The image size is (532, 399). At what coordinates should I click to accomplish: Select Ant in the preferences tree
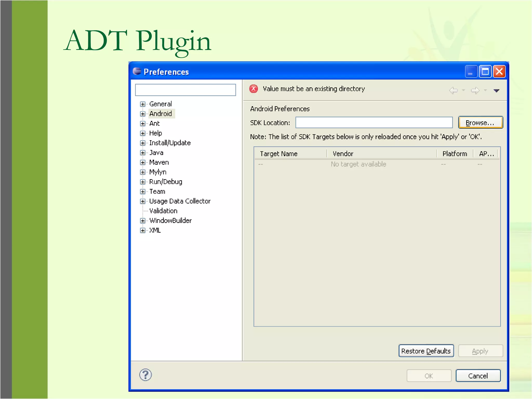[154, 123]
